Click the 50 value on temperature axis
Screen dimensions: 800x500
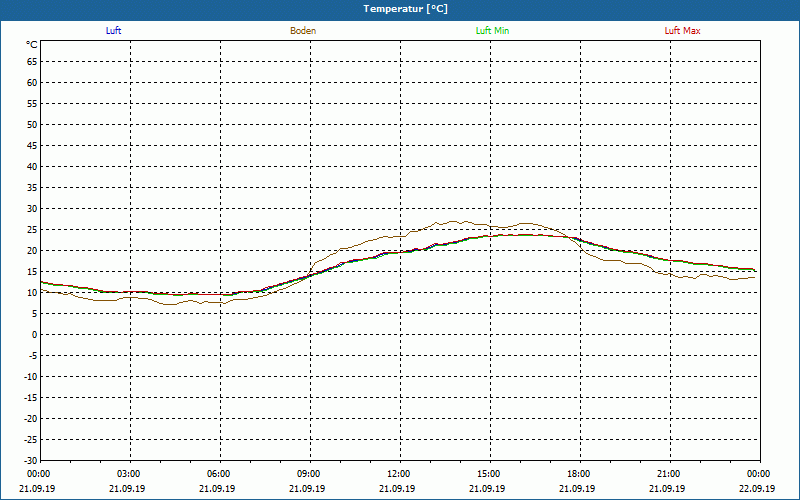32,125
